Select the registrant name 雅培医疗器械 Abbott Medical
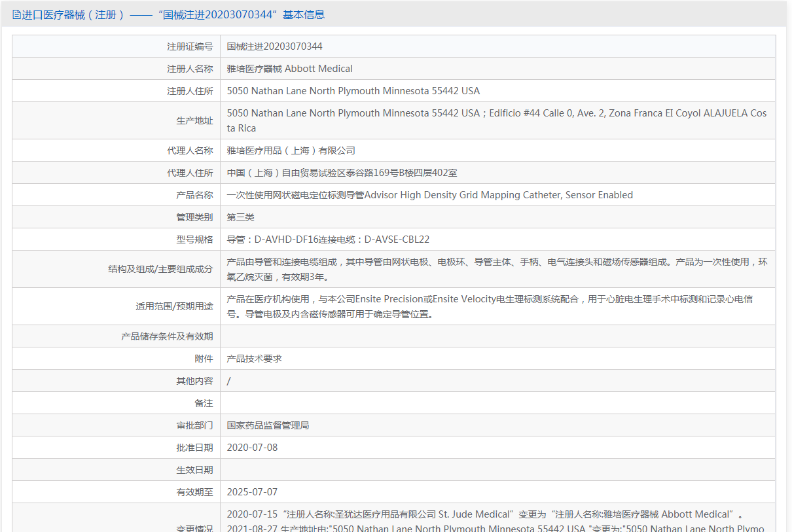 [x=289, y=69]
